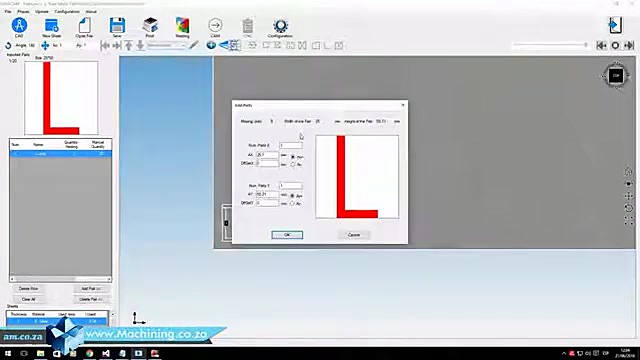The image size is (640, 360).
Task: Click the Add Part button
Action: [91, 289]
